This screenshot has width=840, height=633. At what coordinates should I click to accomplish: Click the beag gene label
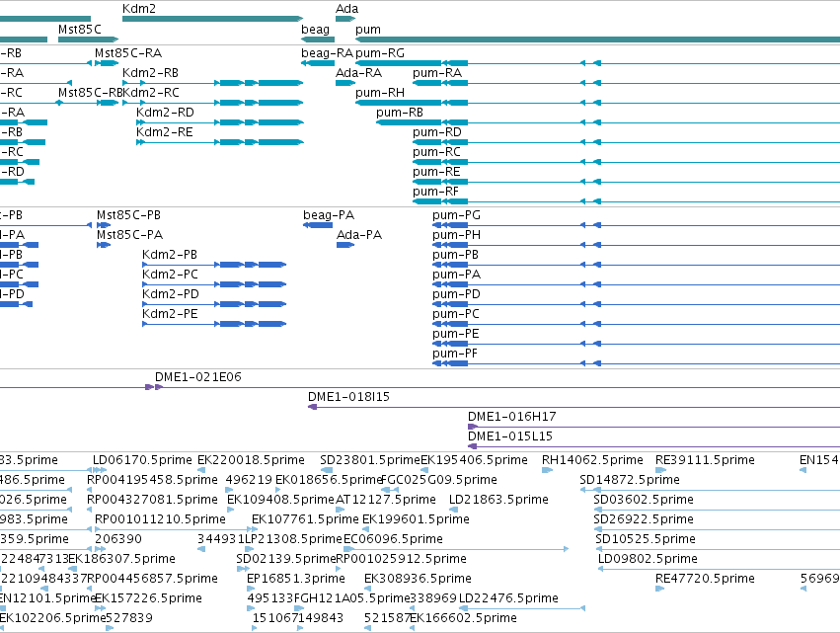(x=315, y=30)
